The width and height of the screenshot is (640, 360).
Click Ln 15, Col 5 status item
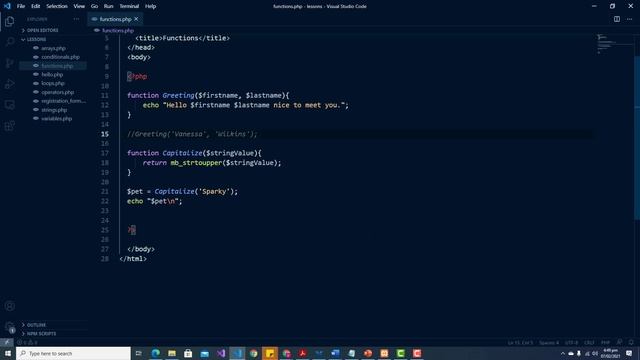coord(520,342)
